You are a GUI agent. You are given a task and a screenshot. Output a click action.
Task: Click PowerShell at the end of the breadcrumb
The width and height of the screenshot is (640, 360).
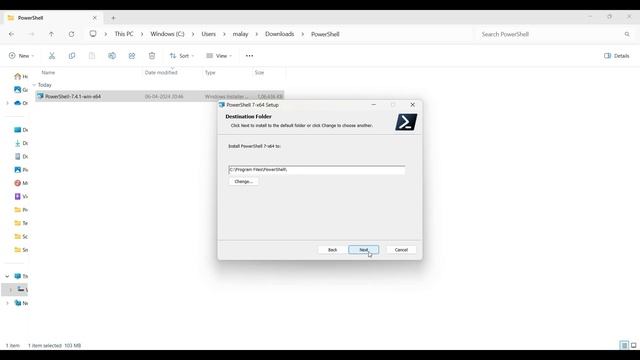(x=325, y=34)
